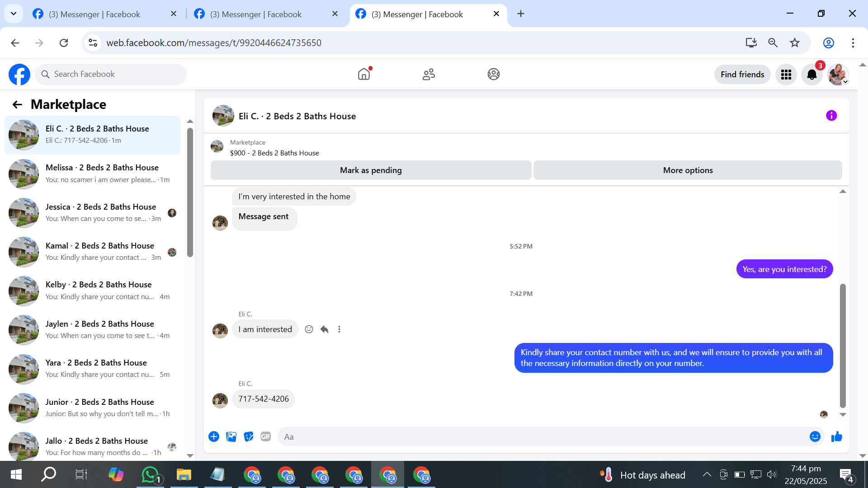Open Junior's 2 Beds 2 Baths House chat

pyautogui.click(x=92, y=408)
